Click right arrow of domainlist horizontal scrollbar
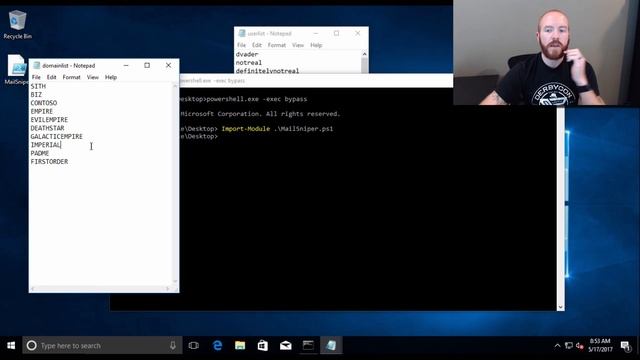640x360 pixels. tap(168, 289)
